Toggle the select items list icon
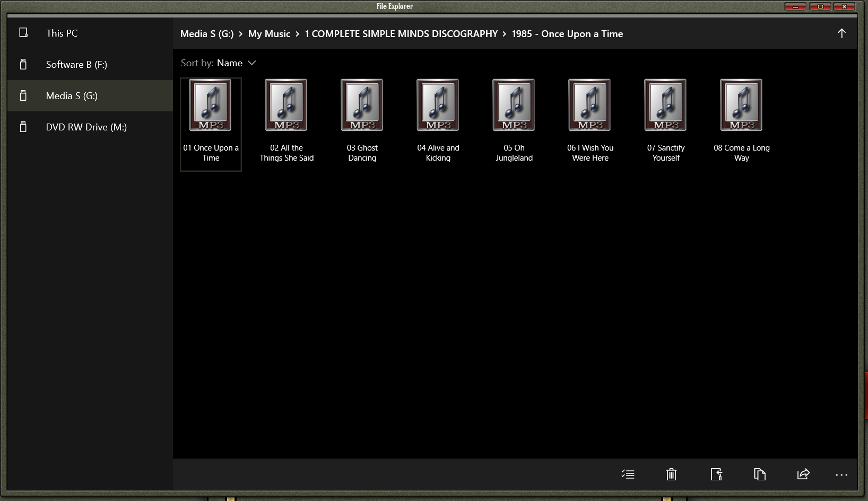The width and height of the screenshot is (868, 501). coord(628,474)
